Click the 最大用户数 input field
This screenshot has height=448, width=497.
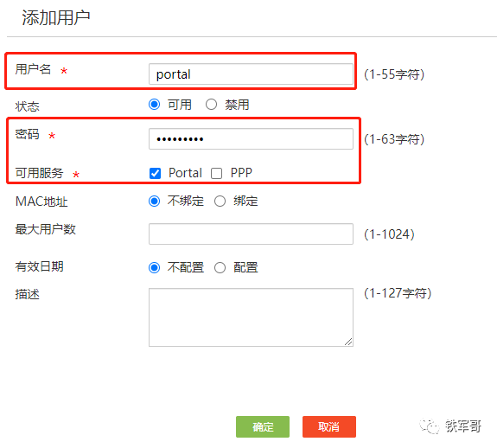(x=251, y=234)
